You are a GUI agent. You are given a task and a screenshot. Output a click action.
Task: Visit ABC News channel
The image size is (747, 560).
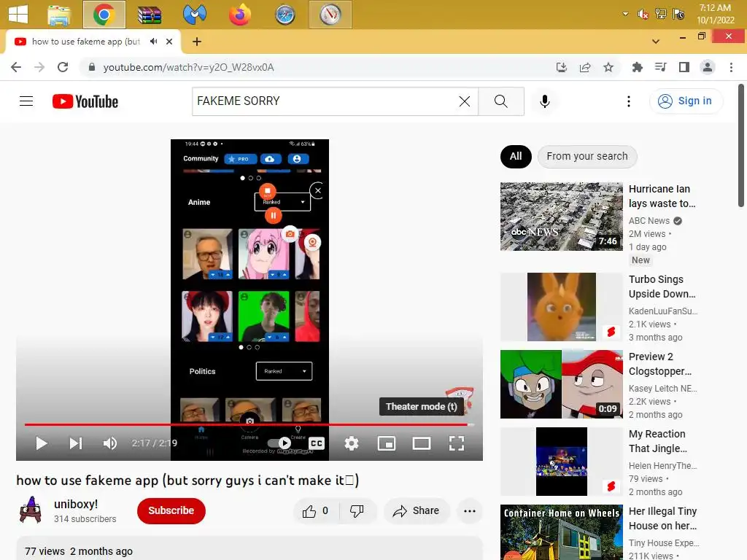649,220
